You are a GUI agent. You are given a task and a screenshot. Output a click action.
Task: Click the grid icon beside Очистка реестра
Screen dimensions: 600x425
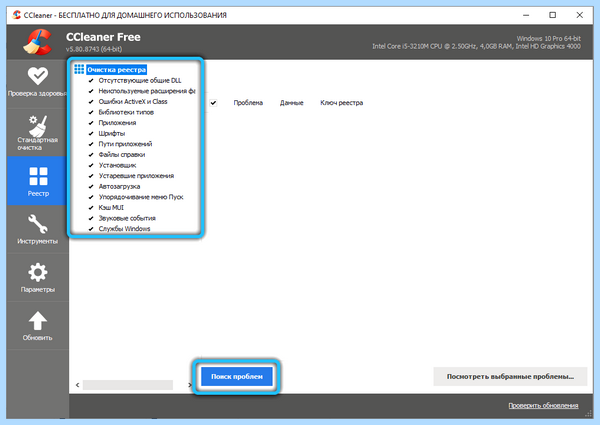79,69
